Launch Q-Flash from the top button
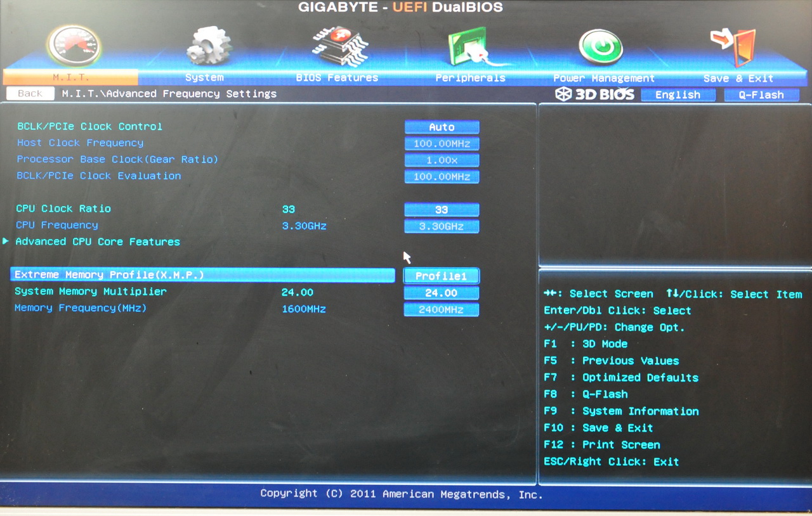812x516 pixels. [761, 94]
